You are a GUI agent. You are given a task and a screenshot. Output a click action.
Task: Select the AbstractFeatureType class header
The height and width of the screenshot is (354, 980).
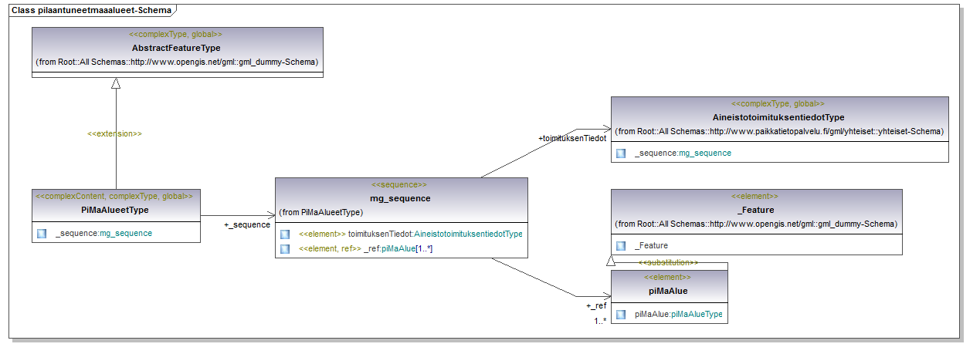click(176, 48)
